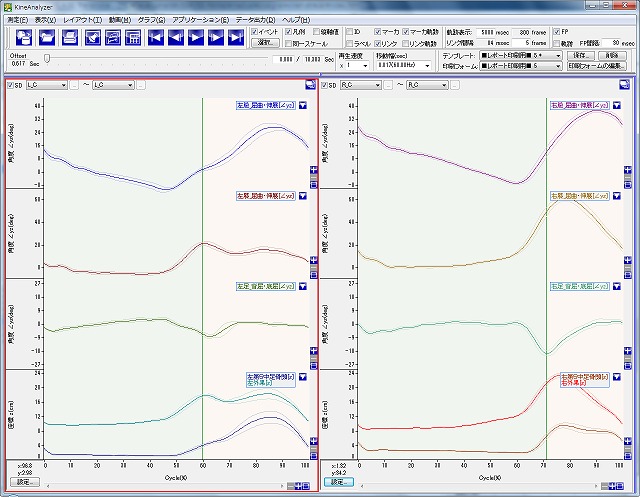Toggle the 凡例 legend checkbox
640x497 pixels.
point(289,31)
